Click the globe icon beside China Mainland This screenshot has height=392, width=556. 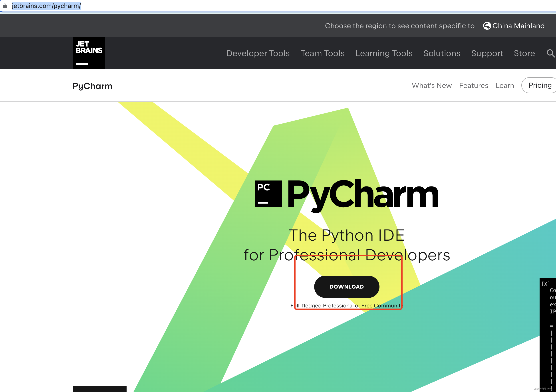click(x=487, y=26)
